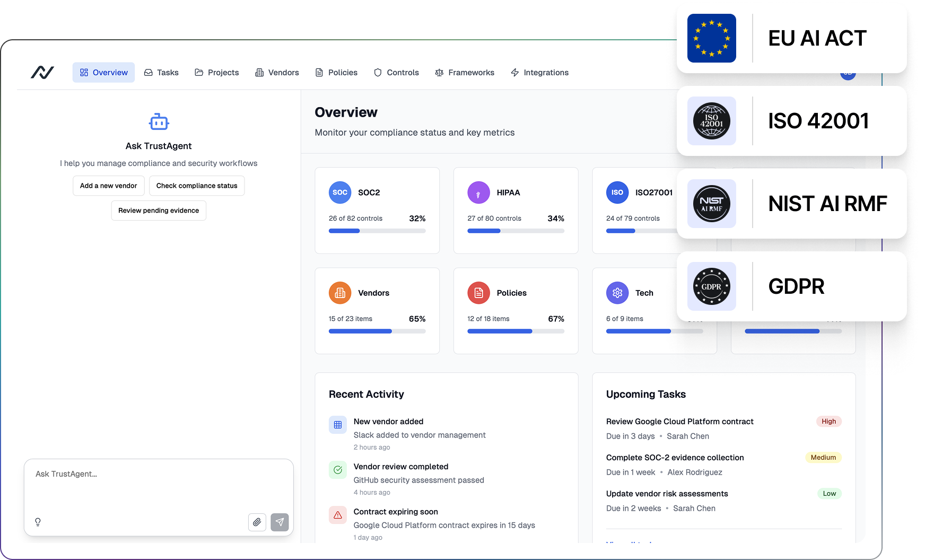
Task: Click the 15 of 23 items text
Action: coord(351,319)
